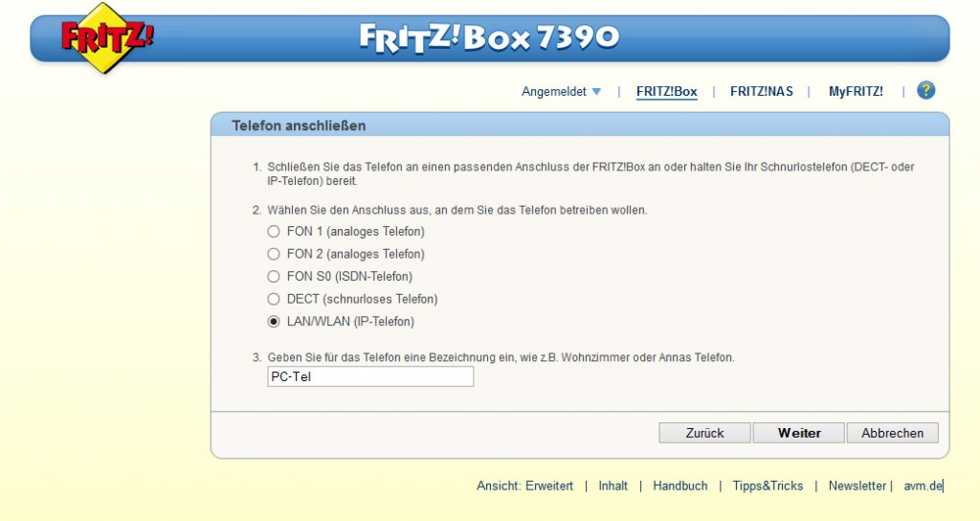
Task: Click the Telefon anschließen panel heading
Action: pos(299,125)
